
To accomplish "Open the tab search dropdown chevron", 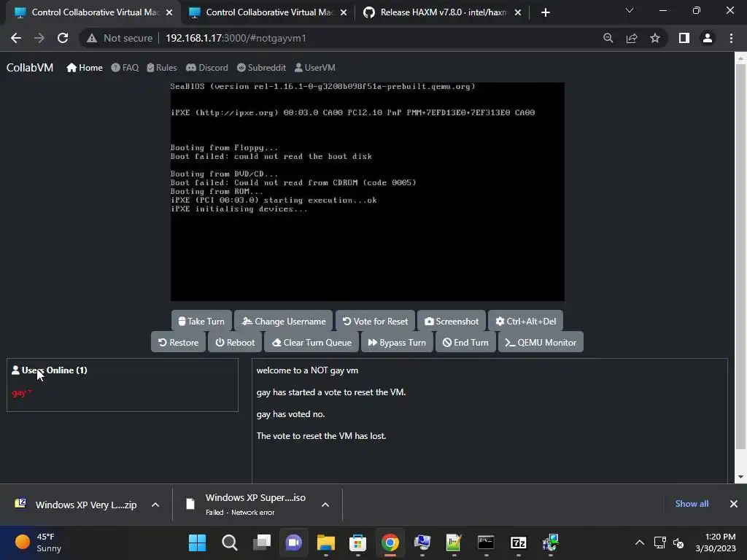I will click(x=630, y=10).
